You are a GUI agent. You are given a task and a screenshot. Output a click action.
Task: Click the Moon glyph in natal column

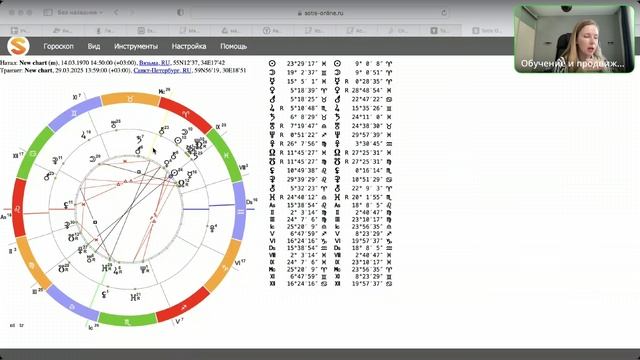(272, 72)
